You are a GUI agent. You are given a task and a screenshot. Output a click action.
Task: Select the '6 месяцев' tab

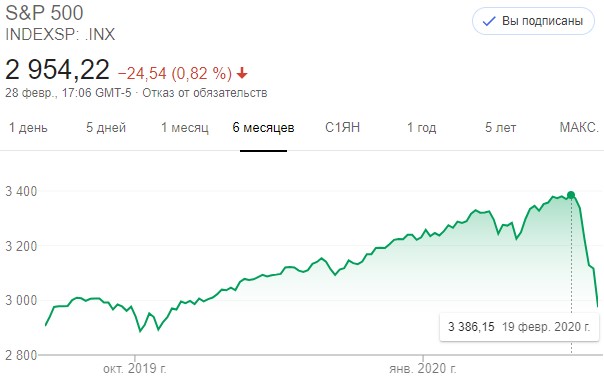pyautogui.click(x=263, y=127)
